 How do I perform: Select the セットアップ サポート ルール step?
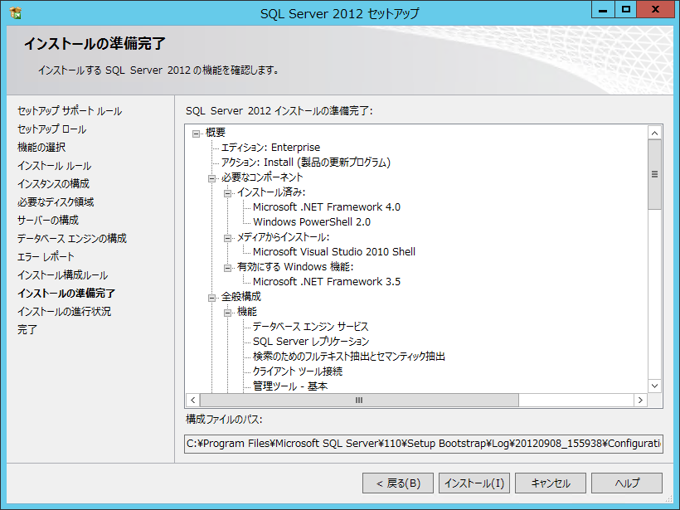pos(69,111)
